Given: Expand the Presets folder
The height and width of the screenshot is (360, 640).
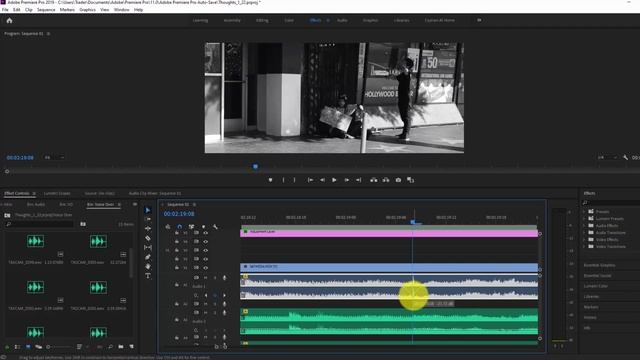Looking at the screenshot, I should (x=584, y=211).
